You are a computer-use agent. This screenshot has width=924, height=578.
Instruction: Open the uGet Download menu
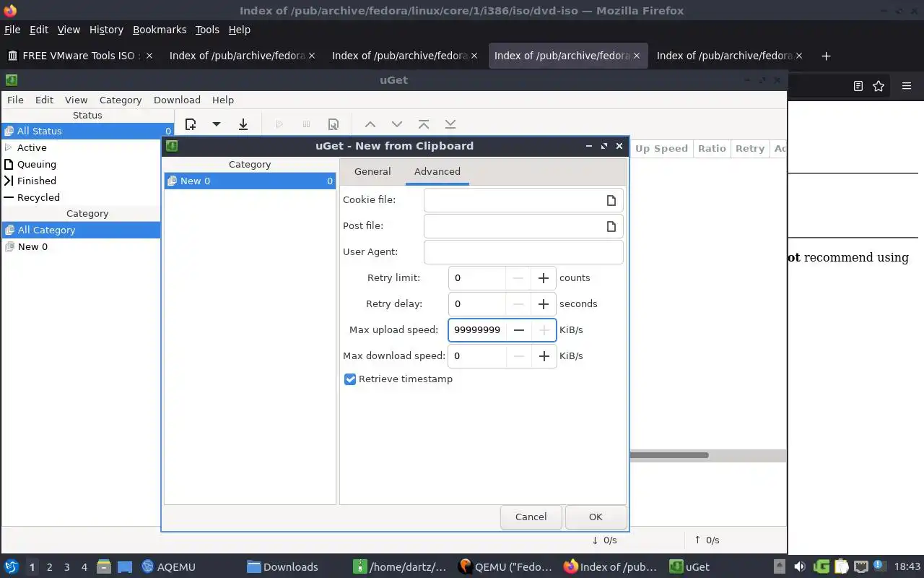click(x=177, y=100)
